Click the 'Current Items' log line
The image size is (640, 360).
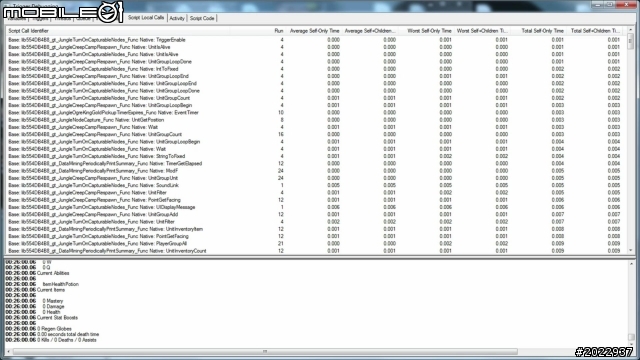51,290
